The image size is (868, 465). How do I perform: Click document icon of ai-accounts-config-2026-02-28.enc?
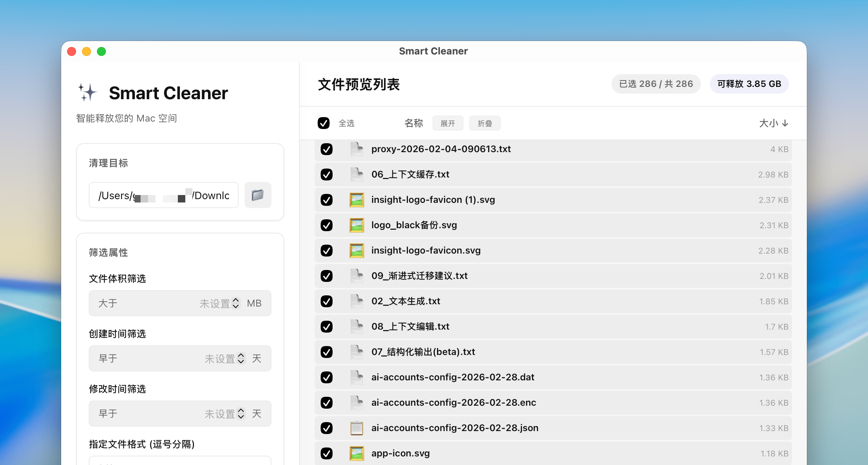click(357, 403)
